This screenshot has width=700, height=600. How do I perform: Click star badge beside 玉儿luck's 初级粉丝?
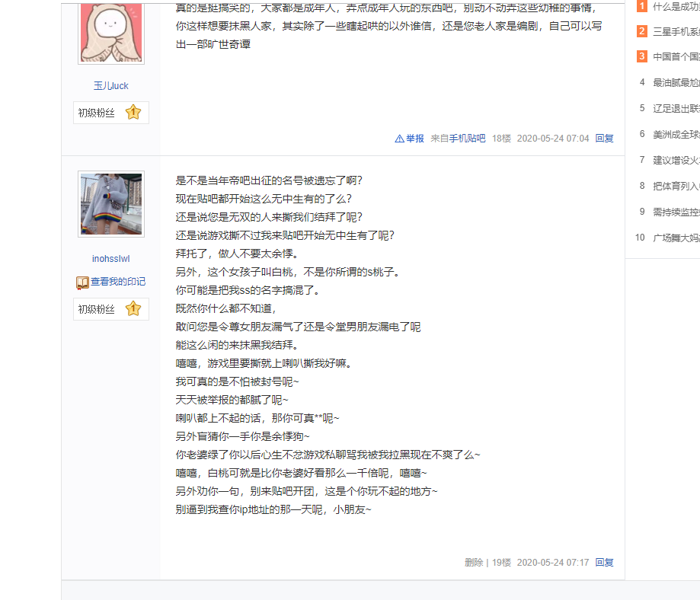coord(133,113)
